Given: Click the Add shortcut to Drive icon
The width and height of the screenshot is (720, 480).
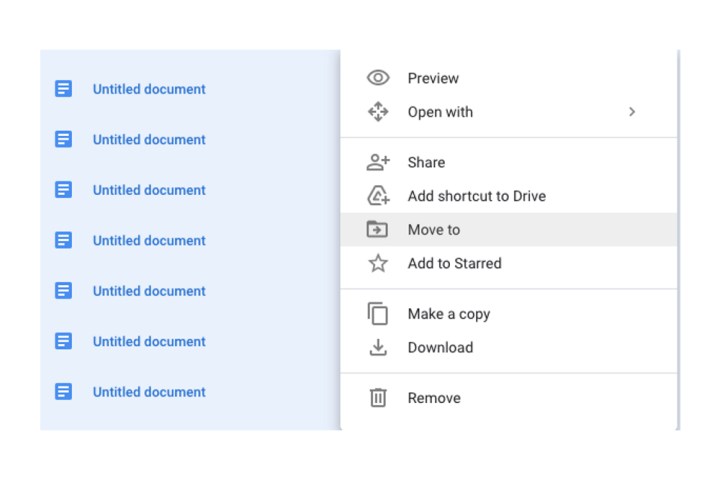Looking at the screenshot, I should click(378, 196).
